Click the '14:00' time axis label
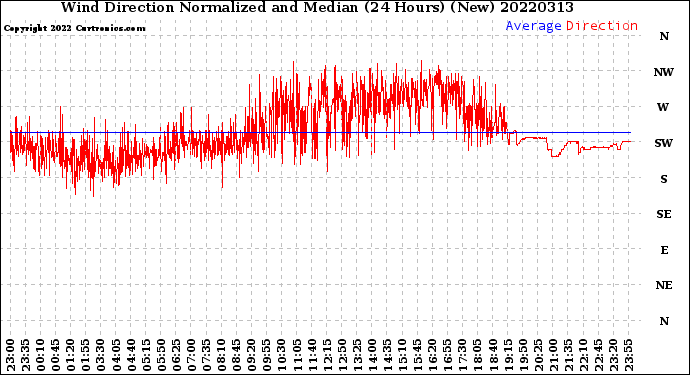The width and height of the screenshot is (690, 375). coord(372,355)
